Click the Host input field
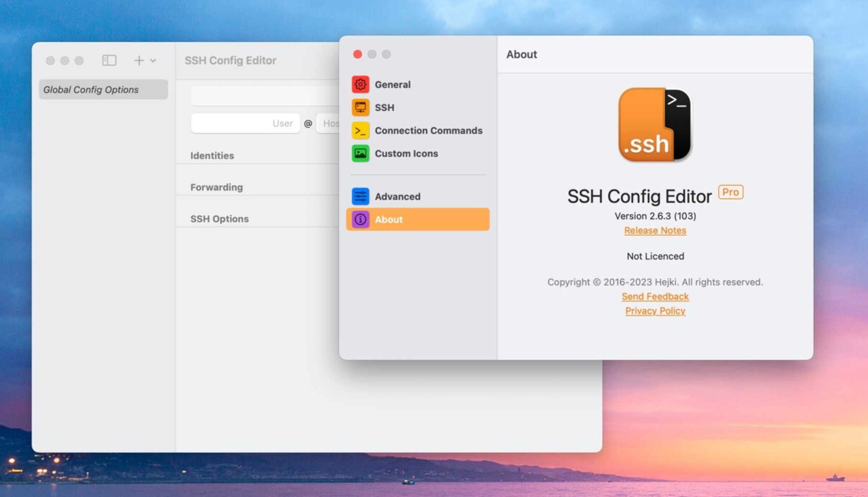The height and width of the screenshot is (497, 868). coord(328,123)
